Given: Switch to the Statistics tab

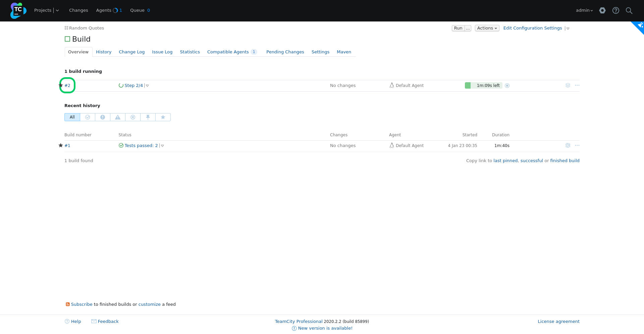Looking at the screenshot, I should tap(190, 52).
